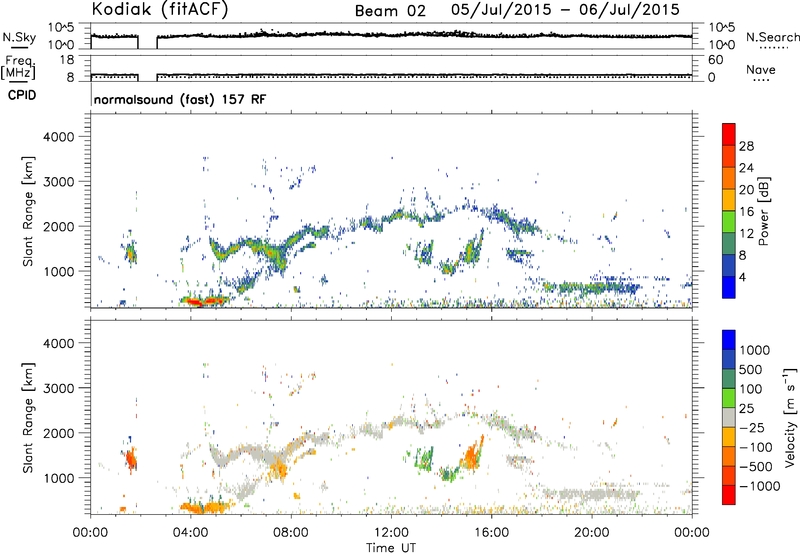Click the 'Freq. [MHz]' axis label

coord(19,67)
